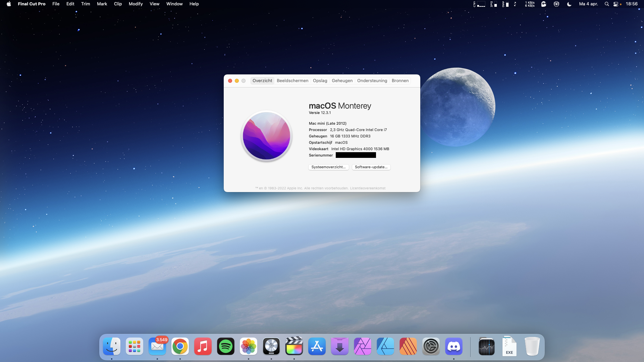
Task: Open the Help menu
Action: coord(194,4)
